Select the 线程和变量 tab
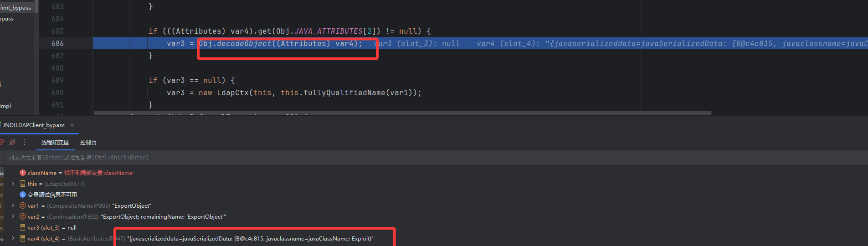Viewport: 868px width, 246px height. pos(55,143)
